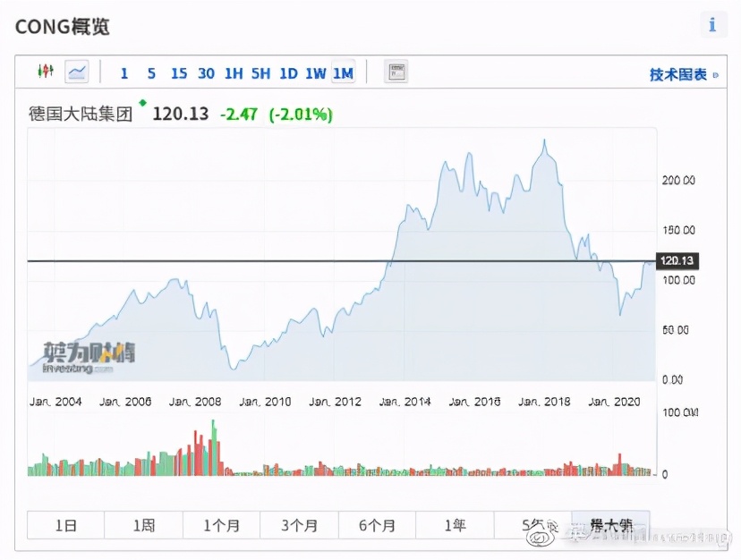Click the calendar icon in the toolbar
The image size is (741, 560).
coord(396,72)
